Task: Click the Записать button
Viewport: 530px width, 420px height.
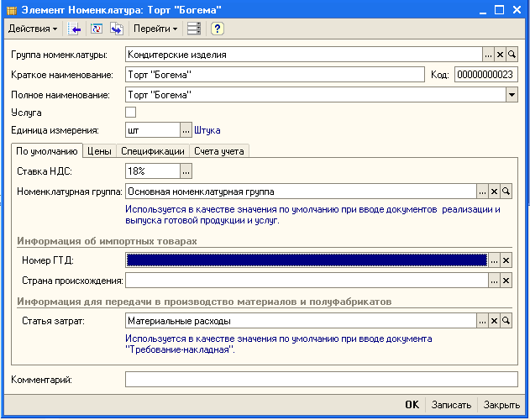Action: pos(451,404)
